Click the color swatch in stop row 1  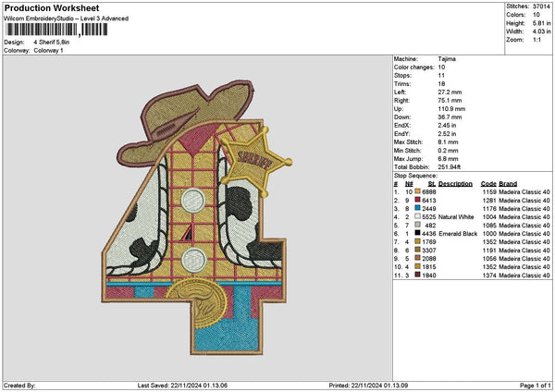[x=418, y=191]
